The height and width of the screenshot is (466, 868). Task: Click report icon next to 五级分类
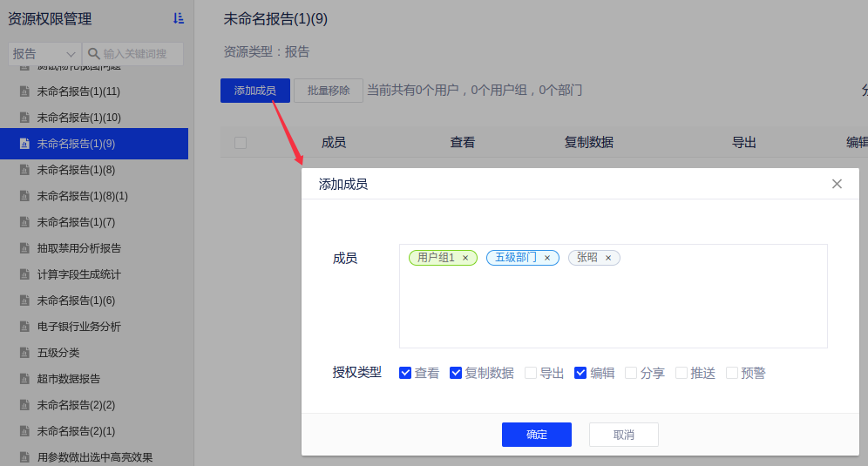(x=24, y=353)
